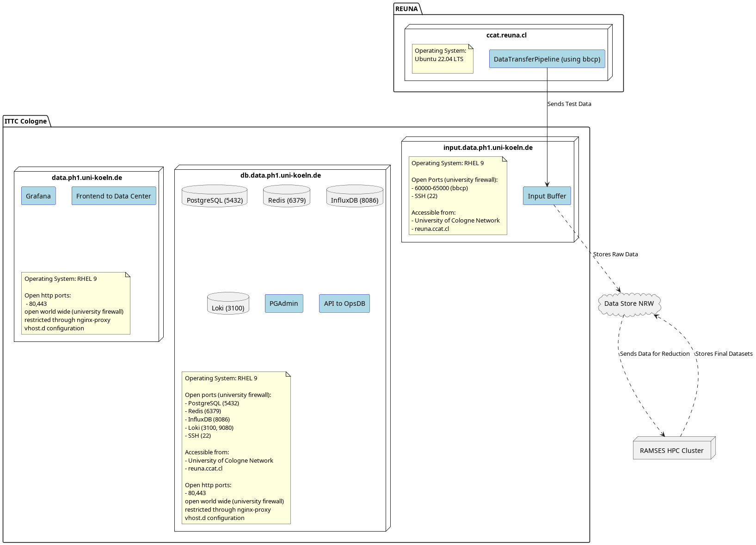This screenshot has width=756, height=545.
Task: Click the Sends Test Data arrow label
Action: click(569, 104)
